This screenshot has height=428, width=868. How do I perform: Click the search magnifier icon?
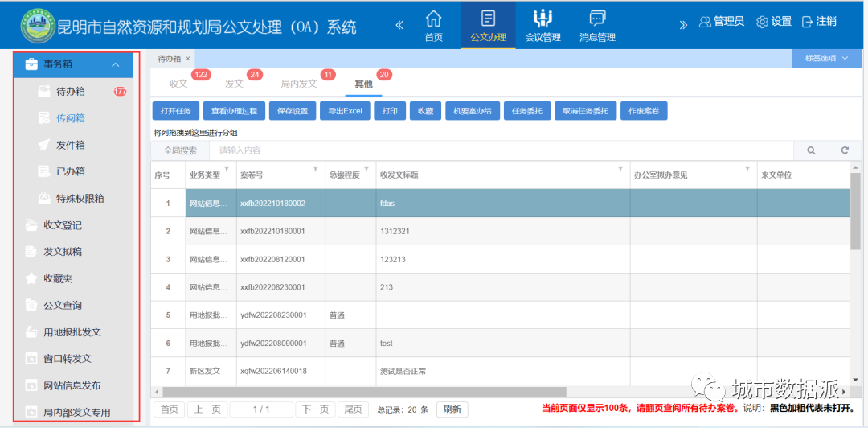click(x=811, y=150)
